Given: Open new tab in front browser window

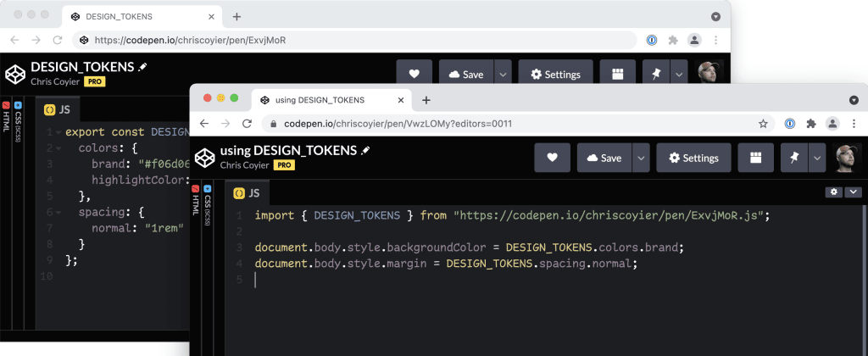Looking at the screenshot, I should coord(426,100).
